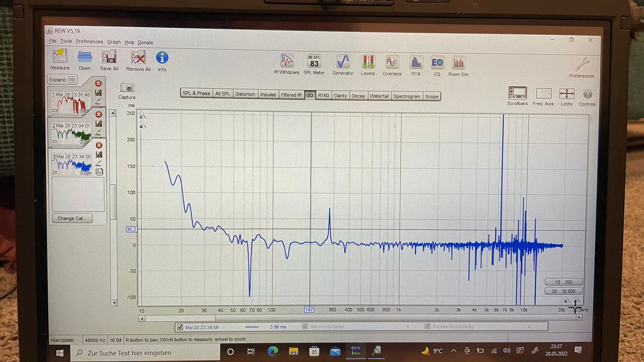The image size is (644, 362).
Task: Switch to the Waterfall tab
Action: click(379, 96)
